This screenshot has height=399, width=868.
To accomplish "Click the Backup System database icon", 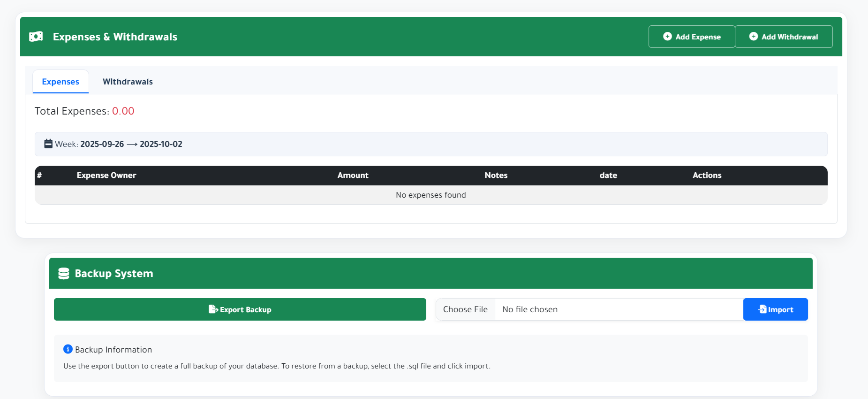I will (64, 274).
